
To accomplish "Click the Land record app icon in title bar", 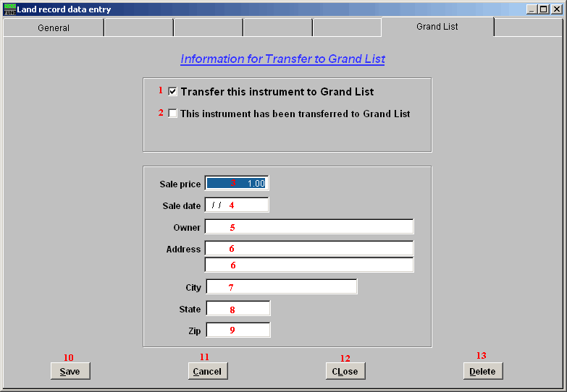I will [x=9, y=9].
